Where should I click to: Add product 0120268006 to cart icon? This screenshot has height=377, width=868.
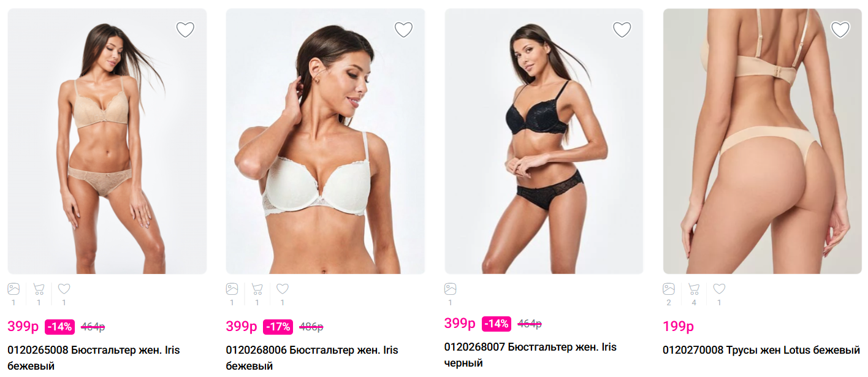257,289
